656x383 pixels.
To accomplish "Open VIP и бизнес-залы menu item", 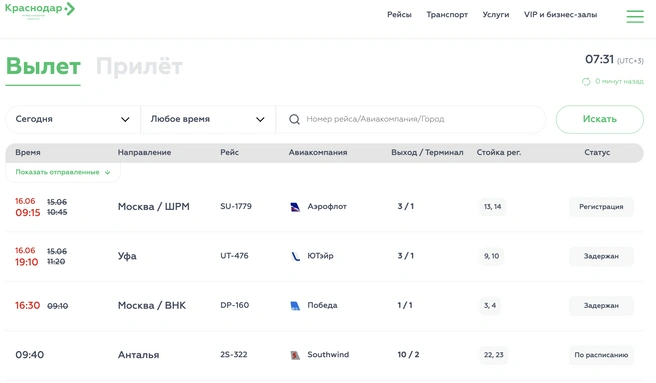I will click(x=560, y=15).
